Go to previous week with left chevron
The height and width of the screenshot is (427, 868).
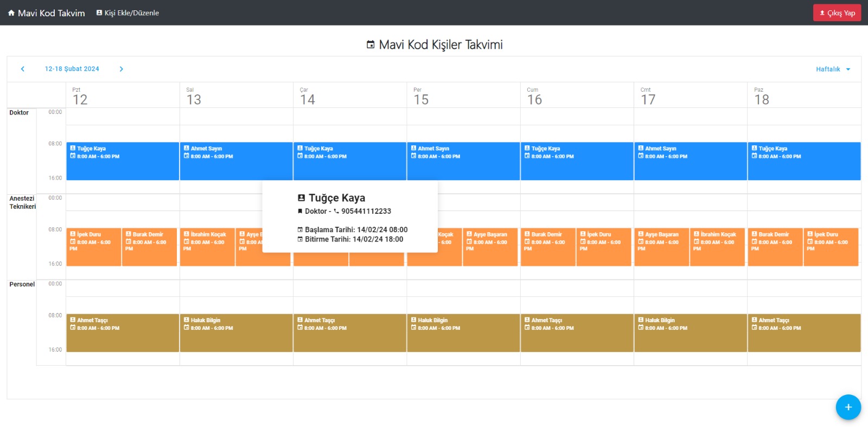[23, 69]
